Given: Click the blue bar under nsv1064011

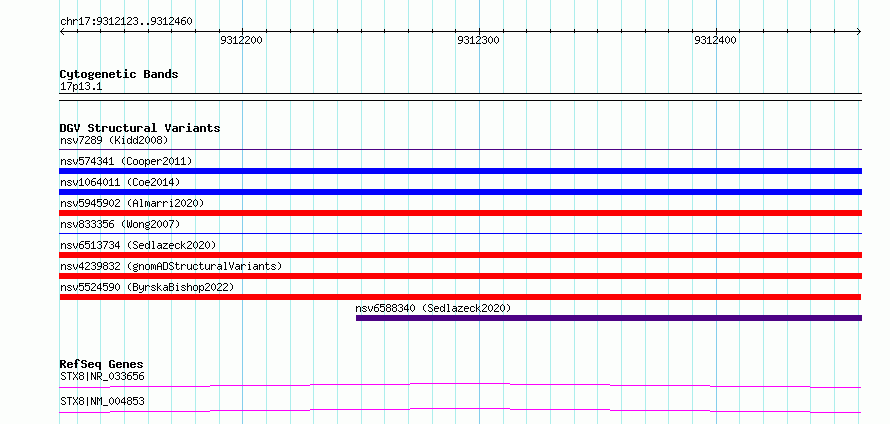Looking at the screenshot, I should (461, 192).
